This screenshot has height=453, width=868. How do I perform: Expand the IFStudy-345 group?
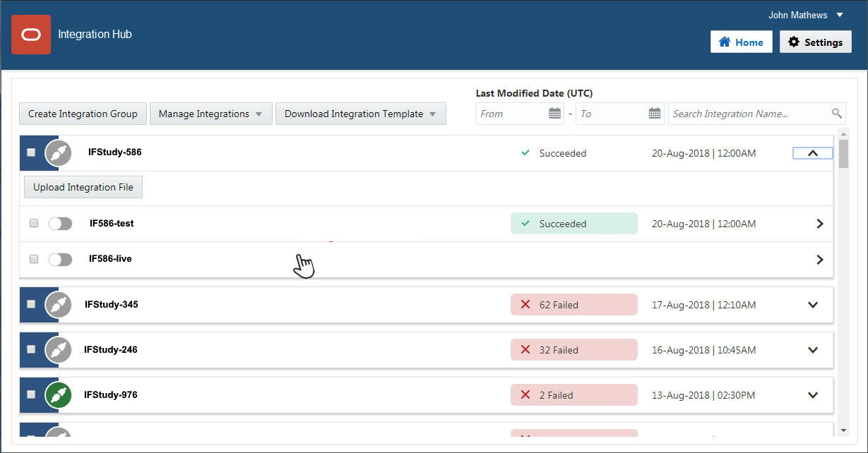pos(813,305)
